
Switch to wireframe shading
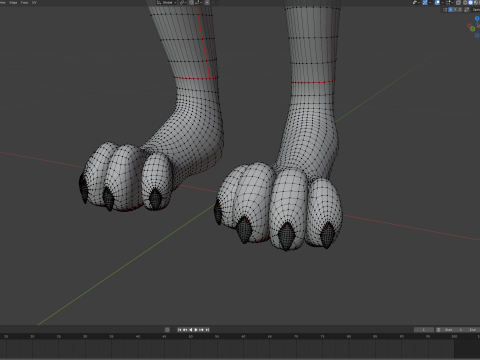click(x=465, y=2)
